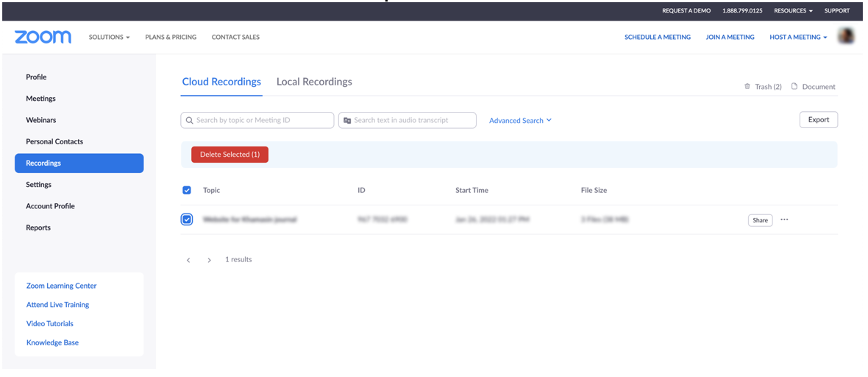This screenshot has width=868, height=377.
Task: Open Meetings in sidebar
Action: (x=41, y=99)
